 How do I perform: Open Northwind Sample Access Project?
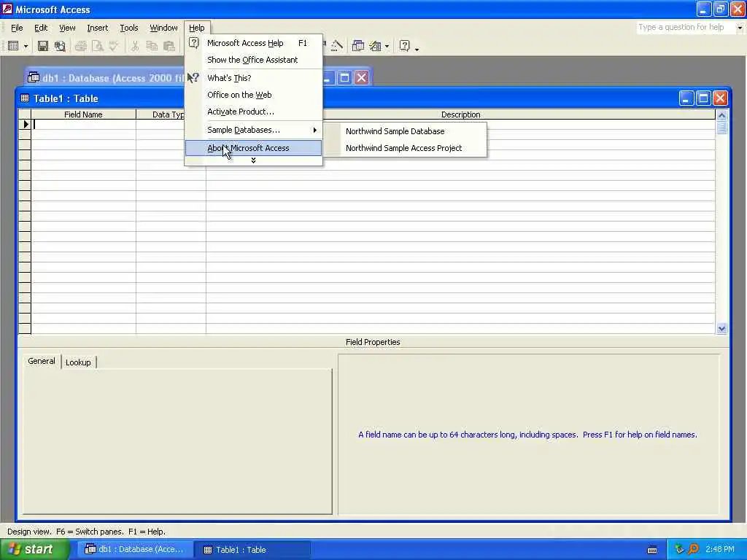point(406,148)
